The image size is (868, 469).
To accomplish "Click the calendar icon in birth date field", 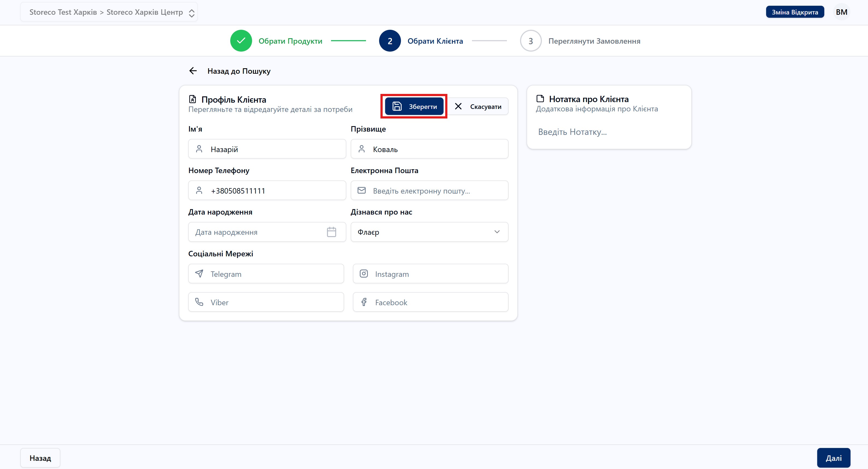I will coord(331,232).
